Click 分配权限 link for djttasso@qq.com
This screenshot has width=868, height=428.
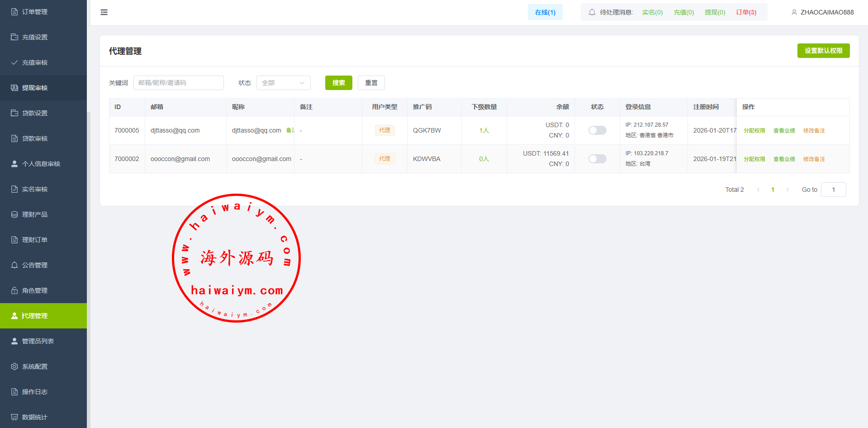pos(754,131)
